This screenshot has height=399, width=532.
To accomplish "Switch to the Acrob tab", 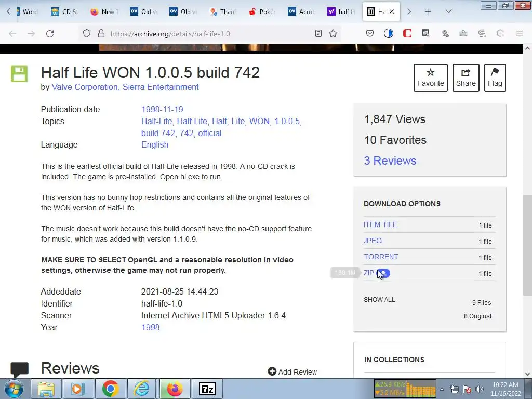I will [x=302, y=11].
